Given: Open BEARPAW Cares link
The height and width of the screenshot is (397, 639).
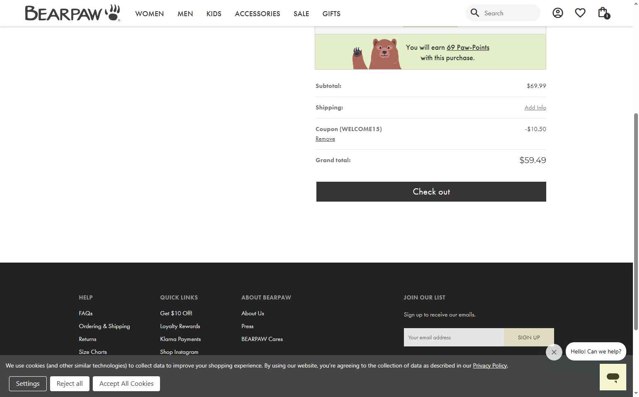Looking at the screenshot, I should [262, 339].
